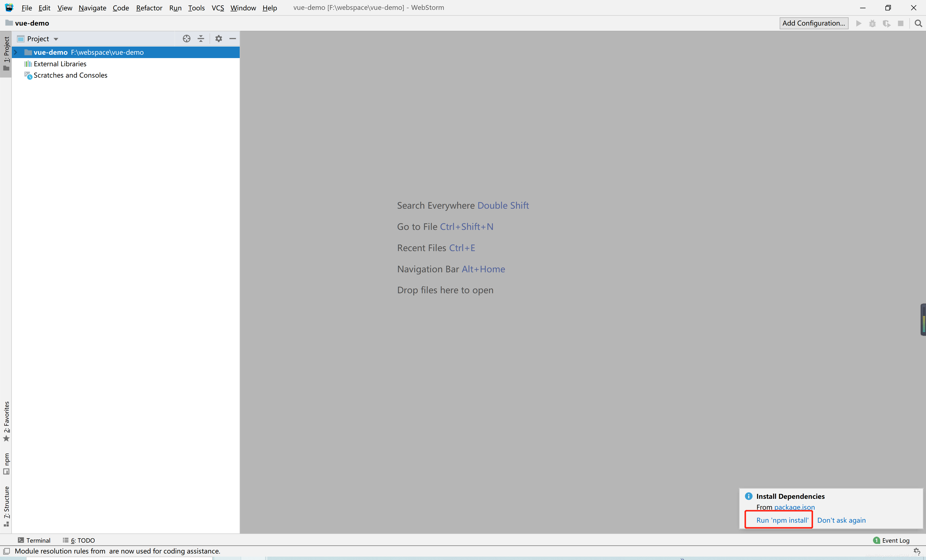Click 'Install Dependencies' notification title
Screen dimensions: 926x560
pos(790,497)
